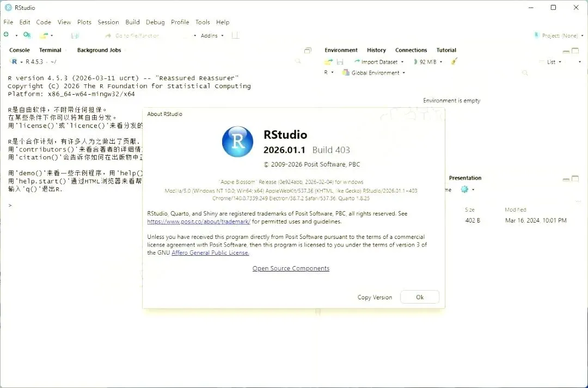
Task: Click the broom clear environment icon
Action: pos(454,61)
